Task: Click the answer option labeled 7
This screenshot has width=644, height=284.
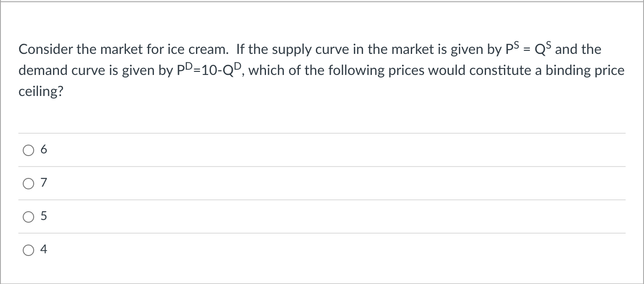Action: (x=43, y=183)
